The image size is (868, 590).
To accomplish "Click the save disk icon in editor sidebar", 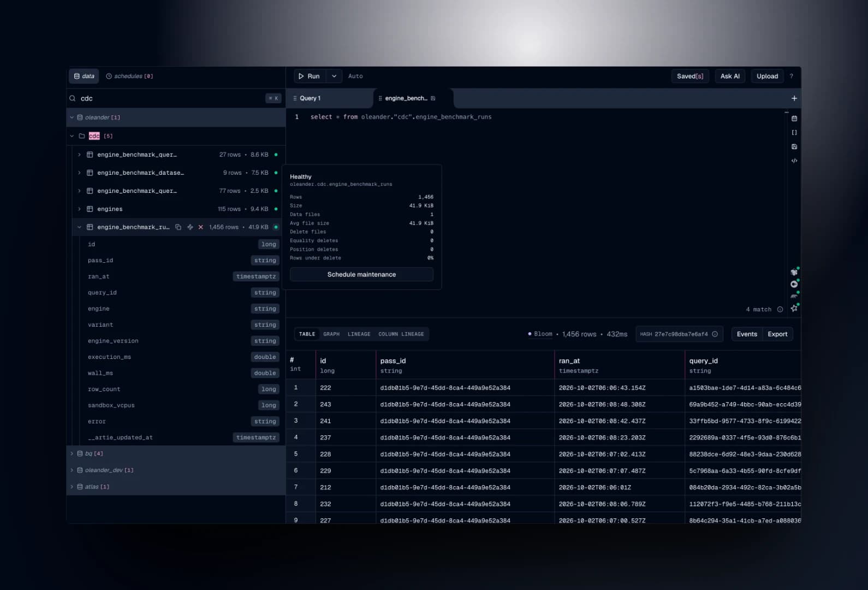I will [794, 147].
